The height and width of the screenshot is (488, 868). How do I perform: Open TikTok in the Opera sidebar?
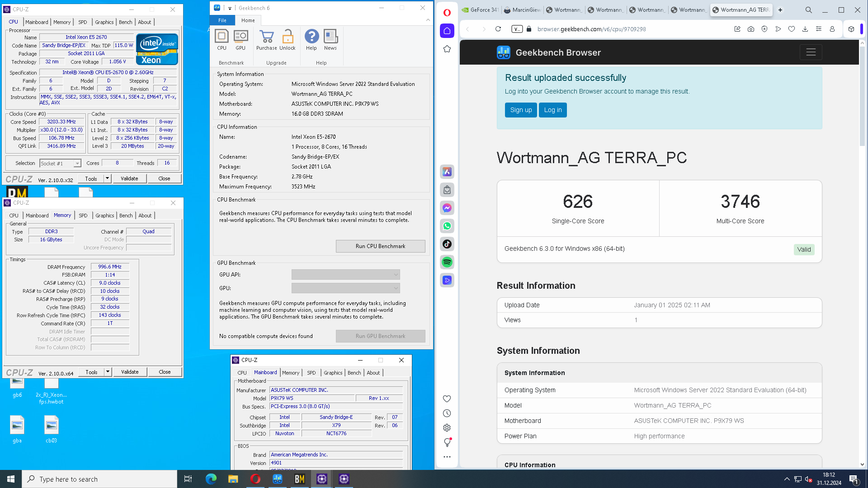point(447,244)
